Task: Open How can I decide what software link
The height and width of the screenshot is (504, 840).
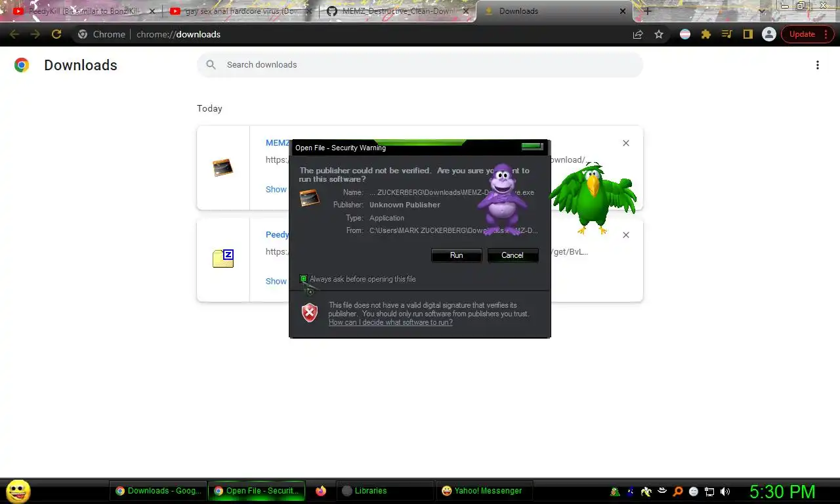Action: point(390,322)
